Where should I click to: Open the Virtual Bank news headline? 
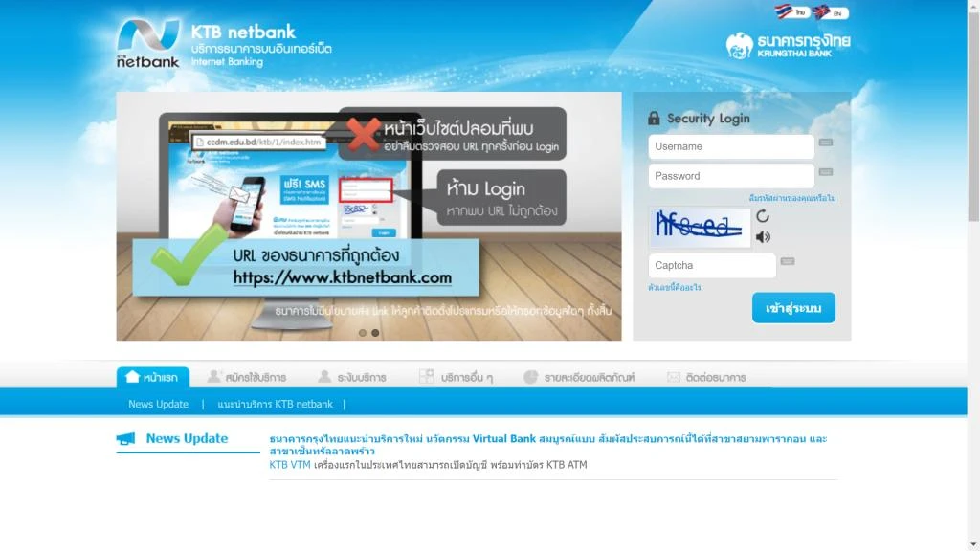(548, 445)
